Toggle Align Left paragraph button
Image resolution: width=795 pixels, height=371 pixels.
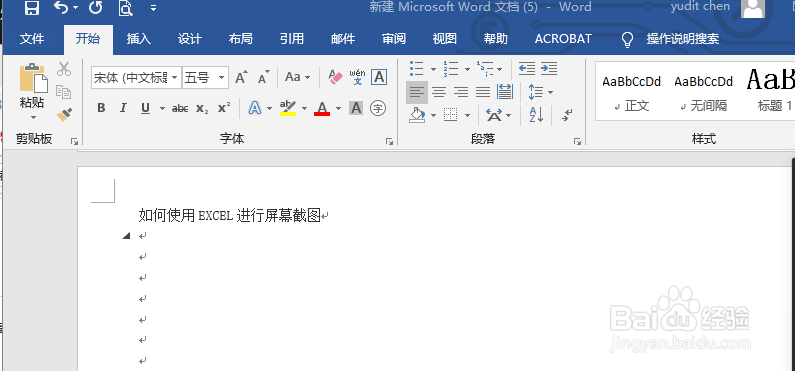click(x=417, y=92)
